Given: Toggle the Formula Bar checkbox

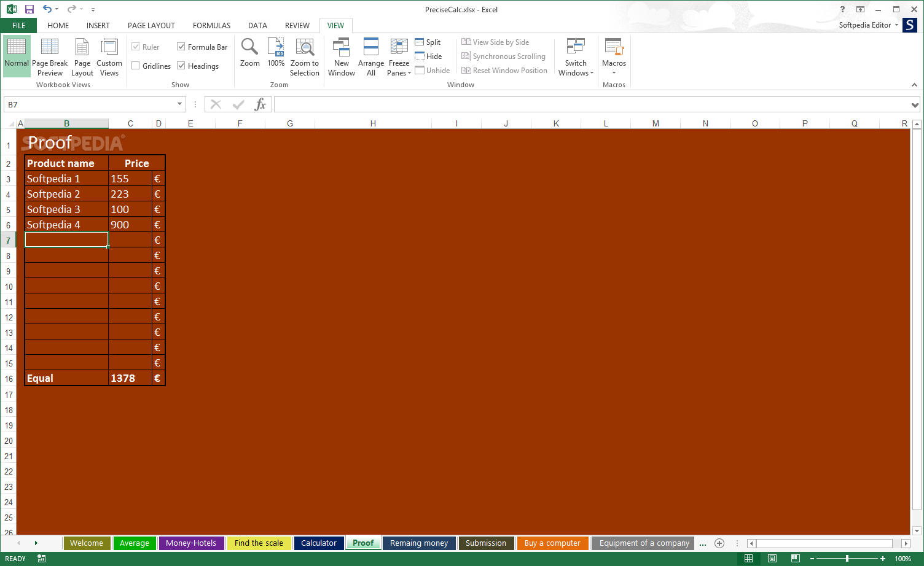Looking at the screenshot, I should tap(181, 47).
